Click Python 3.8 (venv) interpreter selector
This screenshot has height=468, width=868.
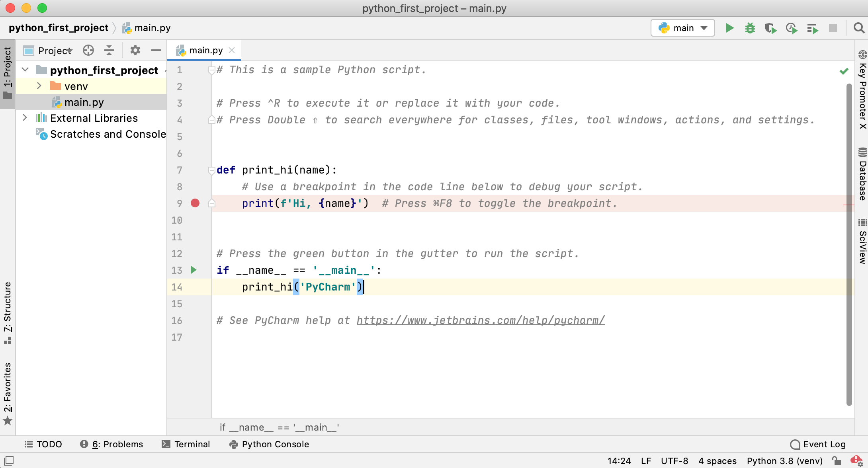coord(784,461)
